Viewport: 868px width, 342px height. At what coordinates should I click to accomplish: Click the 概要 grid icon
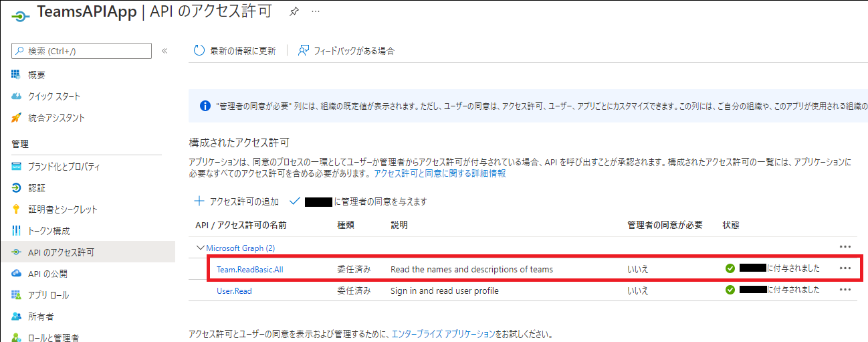17,75
